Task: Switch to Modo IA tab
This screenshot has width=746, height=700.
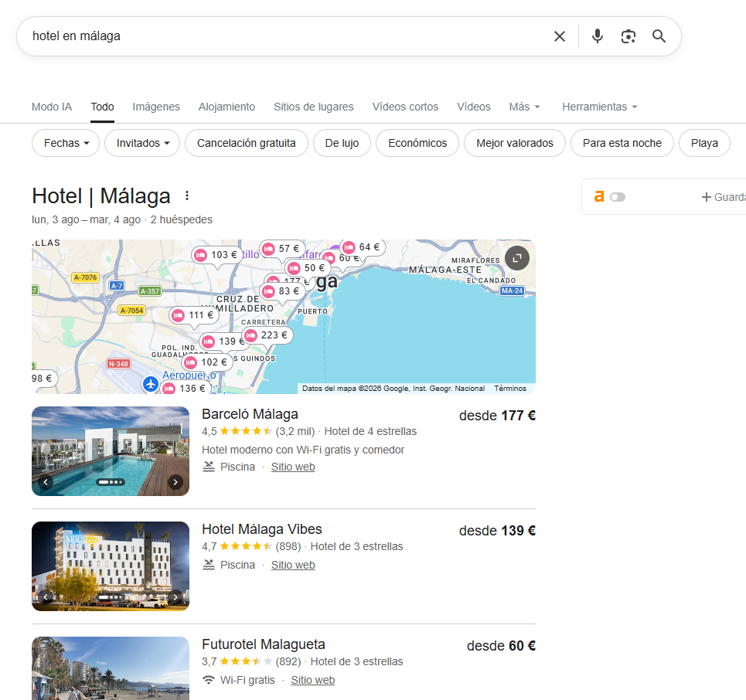Action: 52,107
